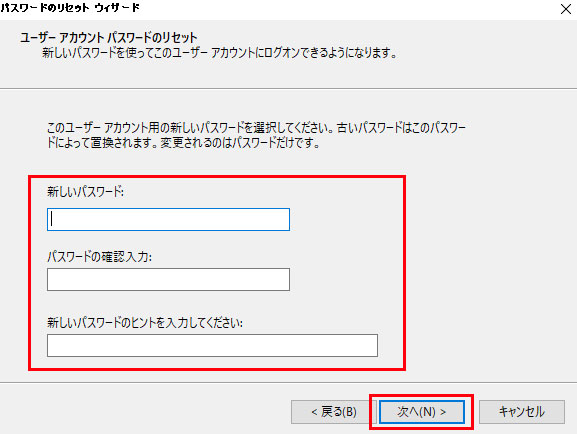
Task: Activate the password hint input field
Action: point(212,345)
